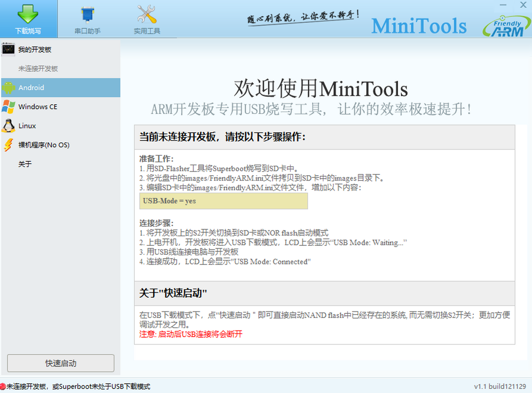Select Windows CE in the sidebar

[x=60, y=107]
